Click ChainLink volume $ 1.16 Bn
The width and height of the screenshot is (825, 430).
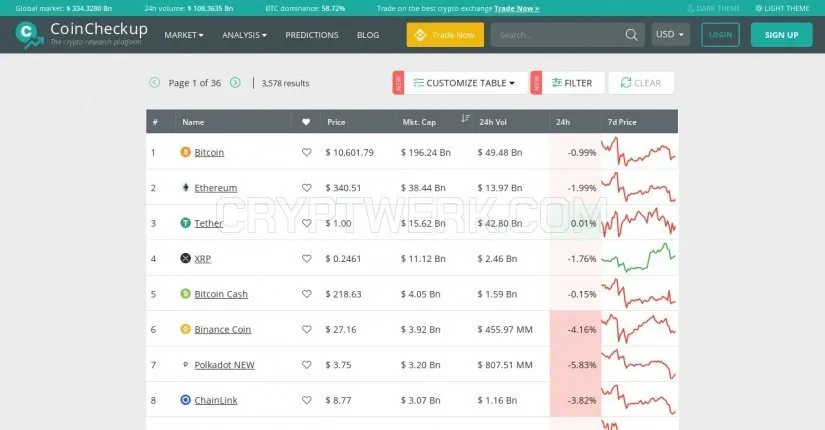tap(497, 400)
